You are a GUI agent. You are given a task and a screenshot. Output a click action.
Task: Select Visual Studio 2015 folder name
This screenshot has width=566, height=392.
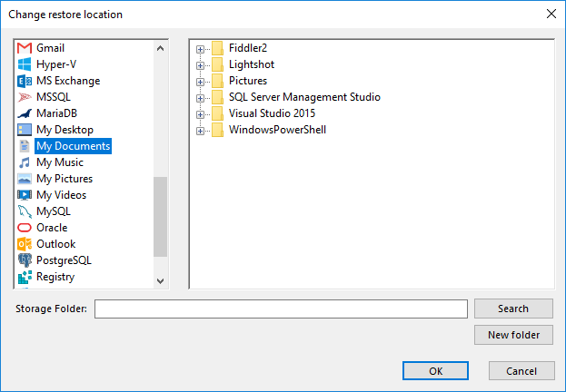[x=272, y=113]
